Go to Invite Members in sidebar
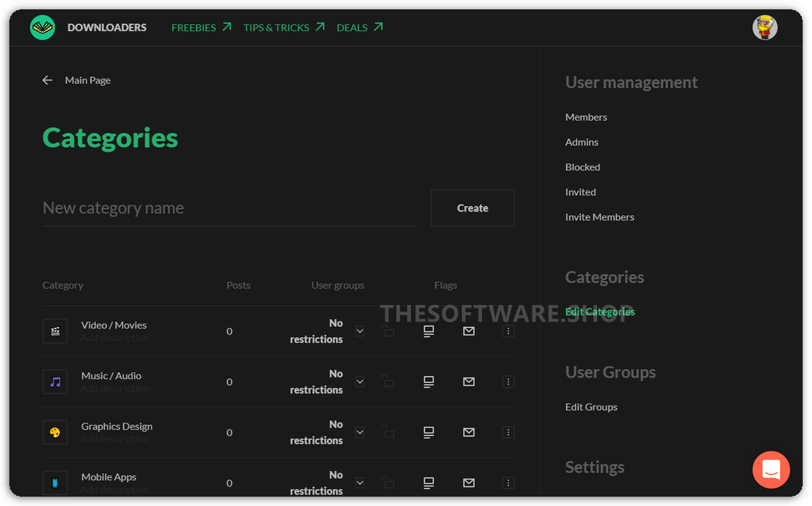This screenshot has height=506, width=812. (x=599, y=217)
